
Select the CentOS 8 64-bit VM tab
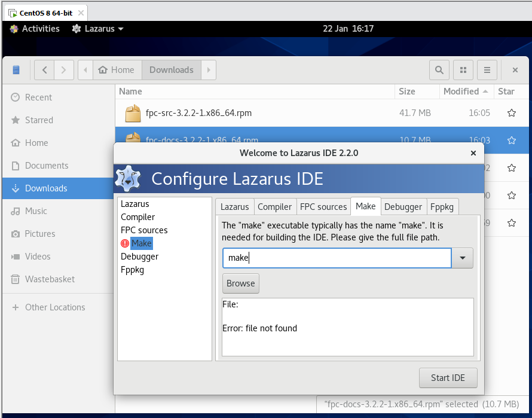pyautogui.click(x=46, y=13)
